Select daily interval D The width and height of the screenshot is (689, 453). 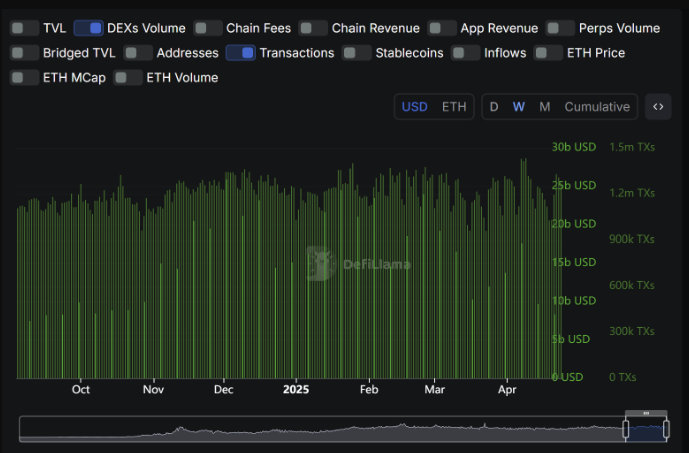(x=494, y=107)
